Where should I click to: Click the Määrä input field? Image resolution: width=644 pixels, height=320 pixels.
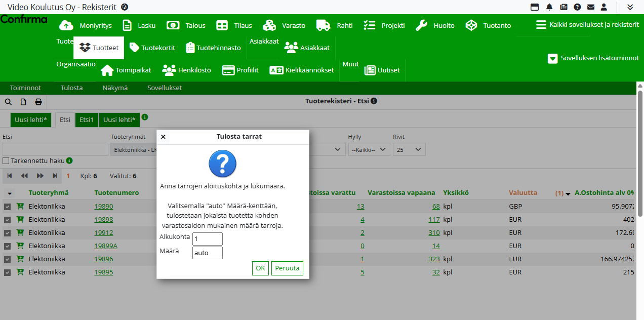[x=207, y=253]
